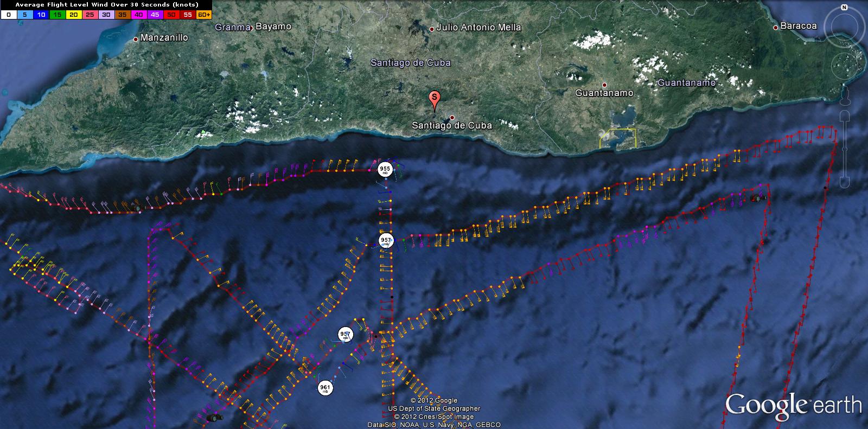Image resolution: width=868 pixels, height=429 pixels.
Task: Click the 20 knots yellow legend swatch
Action: tap(73, 15)
